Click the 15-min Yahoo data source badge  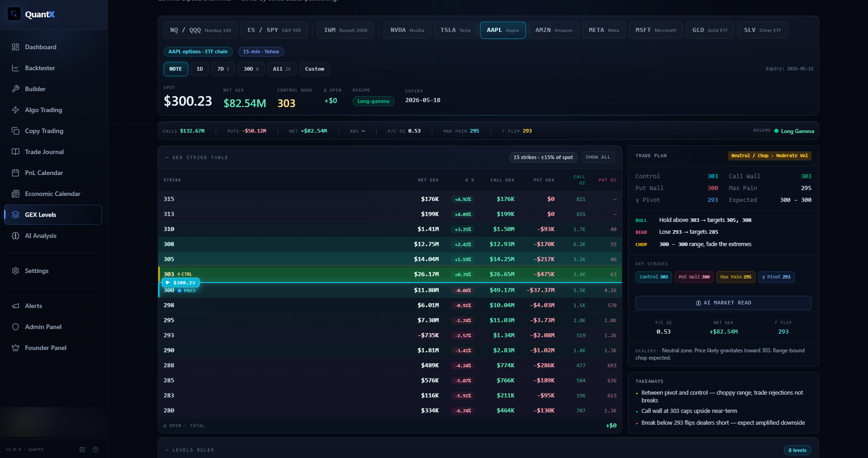[261, 51]
